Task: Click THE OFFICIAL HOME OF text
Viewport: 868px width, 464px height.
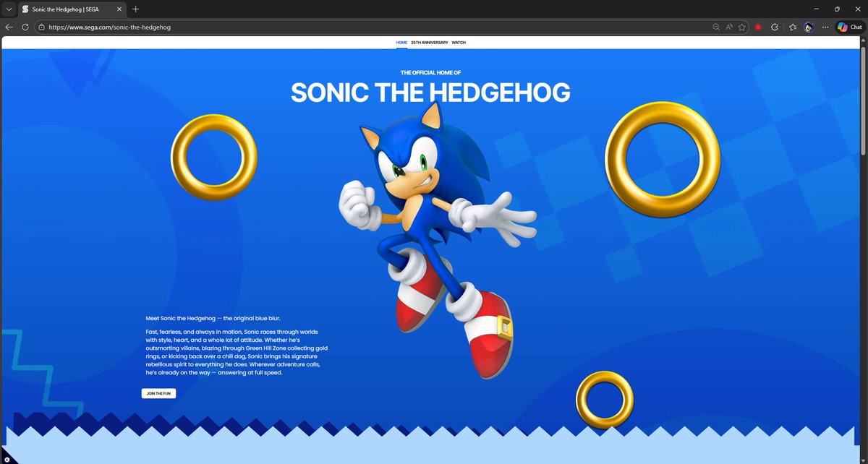Action: coord(430,73)
